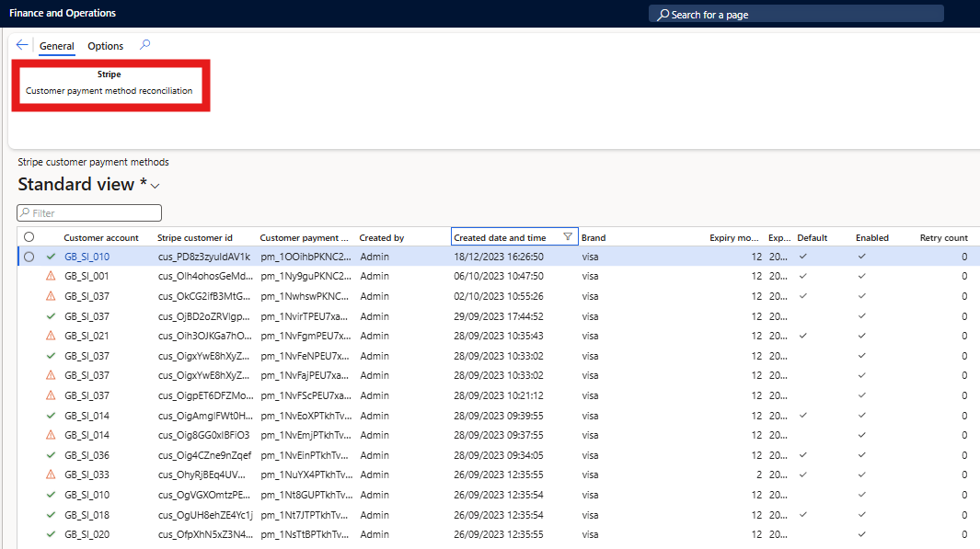
Task: Click the filter funnel on Created date column
Action: point(568,236)
